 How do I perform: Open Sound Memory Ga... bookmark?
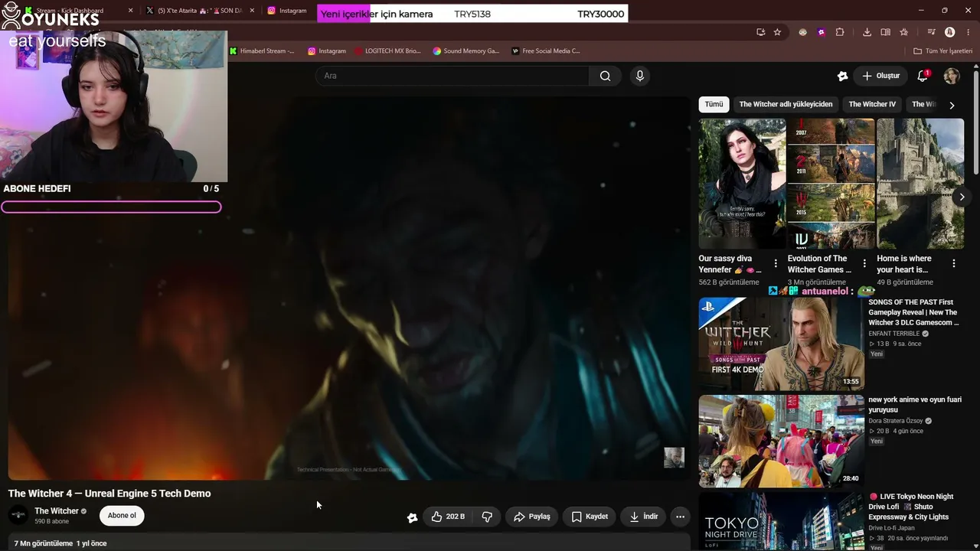coord(465,51)
